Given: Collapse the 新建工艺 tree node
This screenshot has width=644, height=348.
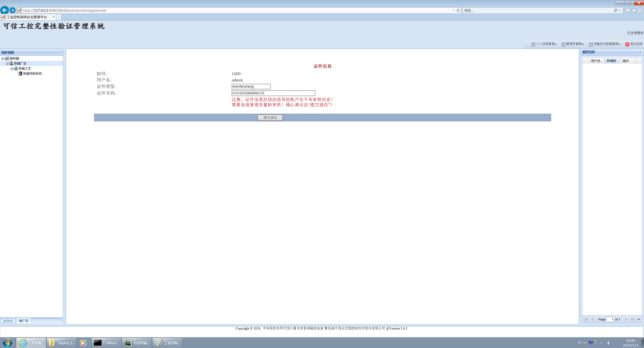Looking at the screenshot, I should pyautogui.click(x=11, y=68).
